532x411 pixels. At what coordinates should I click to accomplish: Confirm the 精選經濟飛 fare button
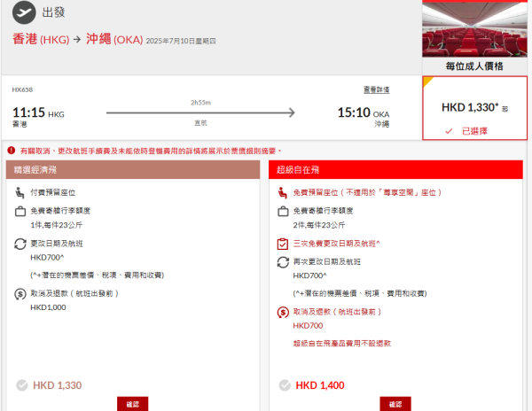pyautogui.click(x=133, y=404)
